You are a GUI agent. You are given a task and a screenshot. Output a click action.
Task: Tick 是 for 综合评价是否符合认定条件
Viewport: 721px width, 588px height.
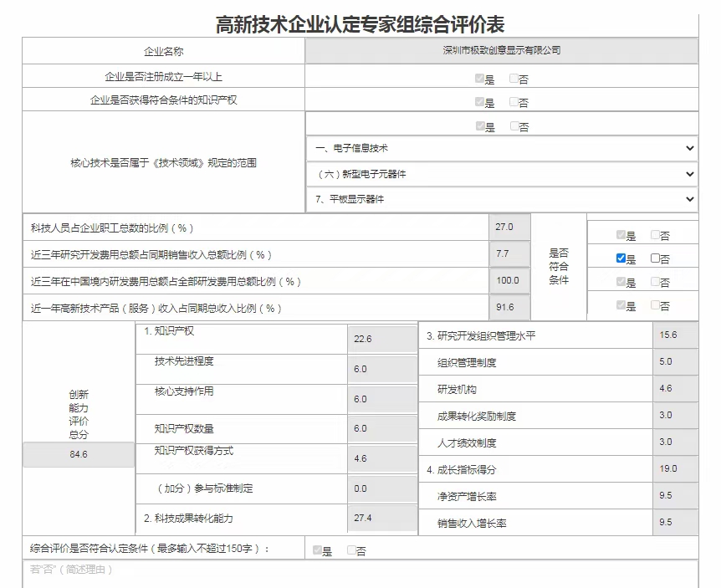[318, 550]
